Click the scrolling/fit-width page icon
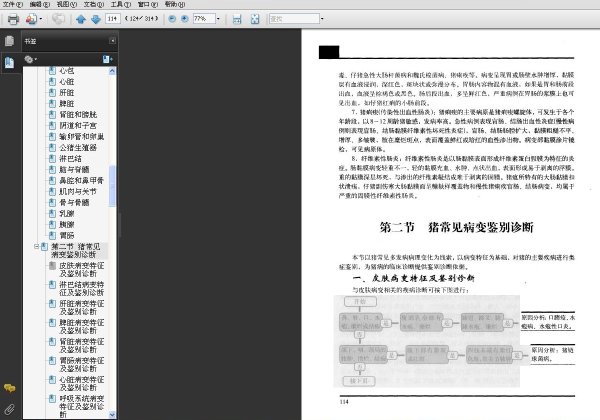The width and height of the screenshot is (600, 420). [x=237, y=19]
